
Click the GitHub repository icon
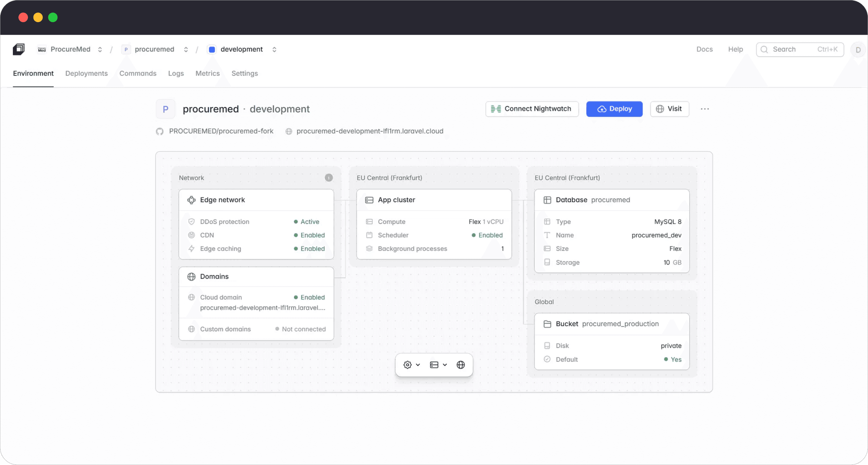tap(160, 132)
